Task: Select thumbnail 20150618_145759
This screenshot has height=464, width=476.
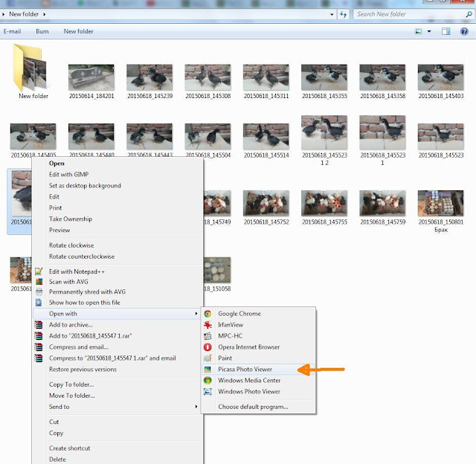Action: pos(382,203)
